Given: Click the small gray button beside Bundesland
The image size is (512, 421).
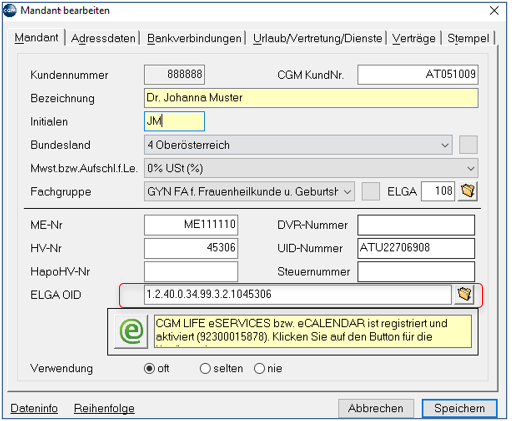Looking at the screenshot, I should 468,145.
